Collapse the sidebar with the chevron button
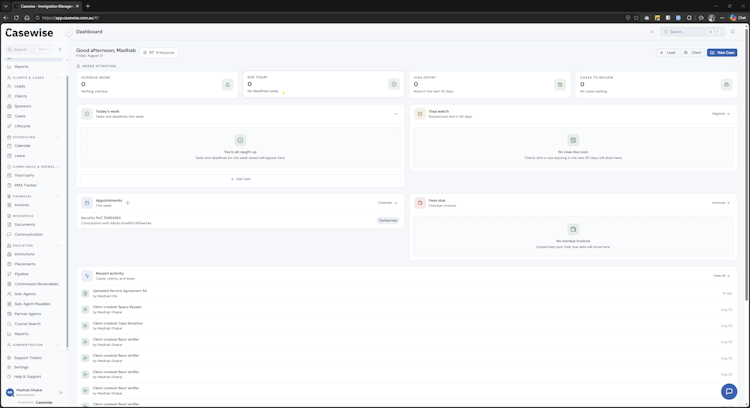 tap(68, 33)
